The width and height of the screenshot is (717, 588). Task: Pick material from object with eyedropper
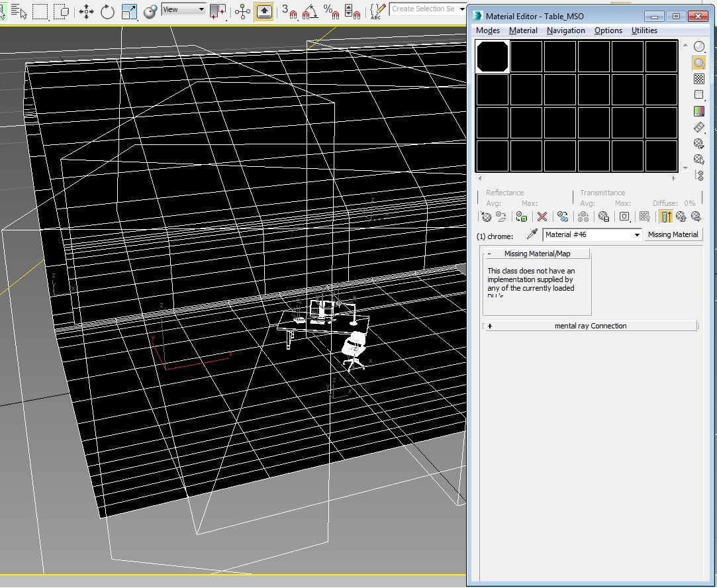(x=531, y=234)
